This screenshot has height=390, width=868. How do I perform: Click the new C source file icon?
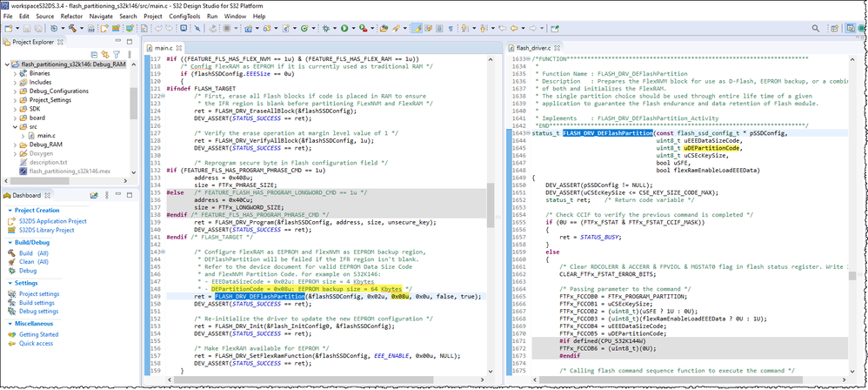285,28
